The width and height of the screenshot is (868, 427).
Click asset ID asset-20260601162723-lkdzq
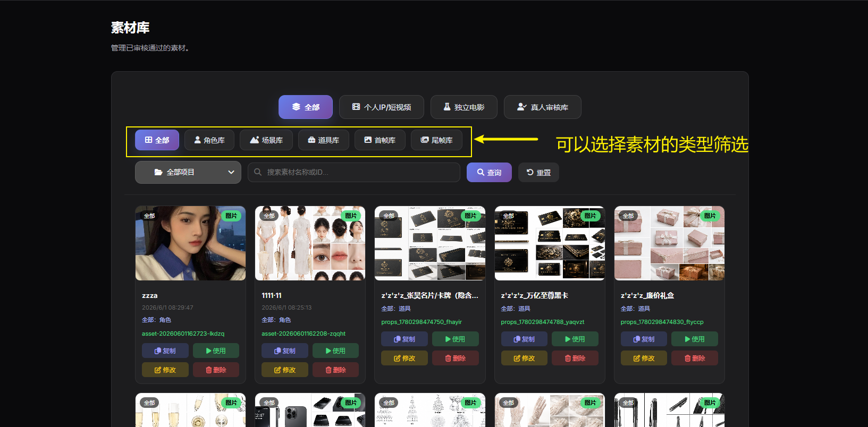point(183,334)
